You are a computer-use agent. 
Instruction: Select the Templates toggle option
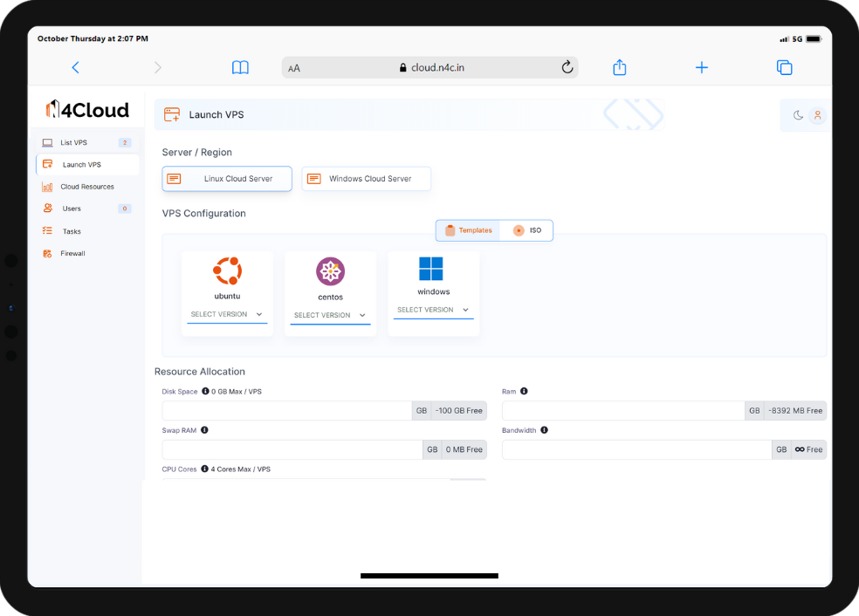(468, 230)
